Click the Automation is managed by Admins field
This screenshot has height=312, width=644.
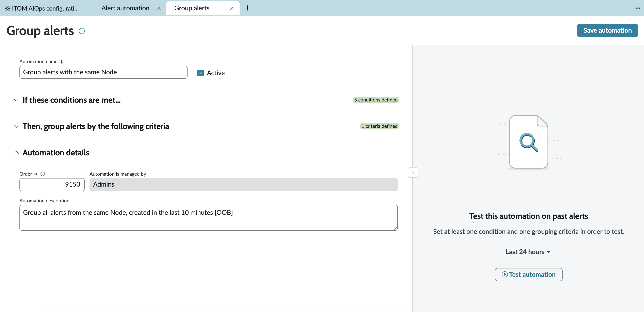coord(243,184)
